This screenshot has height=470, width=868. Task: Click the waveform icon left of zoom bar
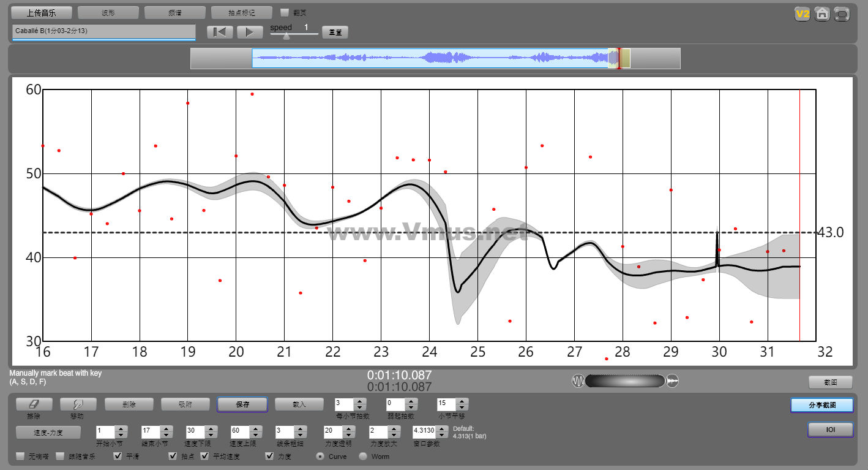pyautogui.click(x=578, y=381)
